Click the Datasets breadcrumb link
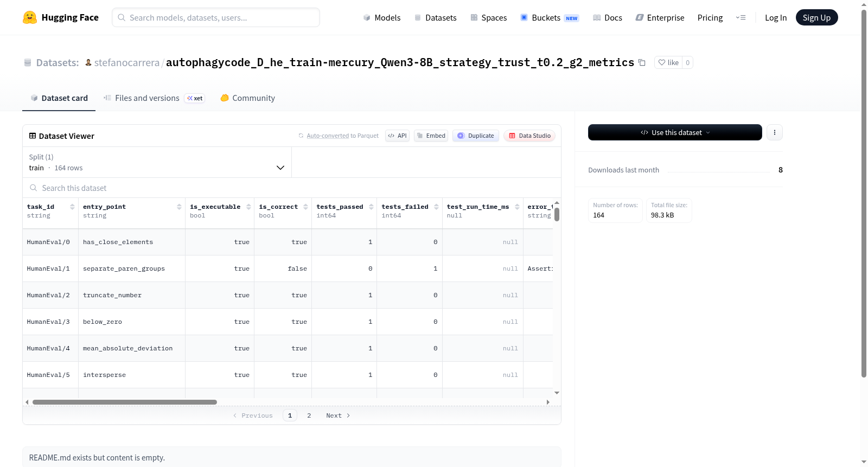The height and width of the screenshot is (467, 868). click(x=58, y=62)
